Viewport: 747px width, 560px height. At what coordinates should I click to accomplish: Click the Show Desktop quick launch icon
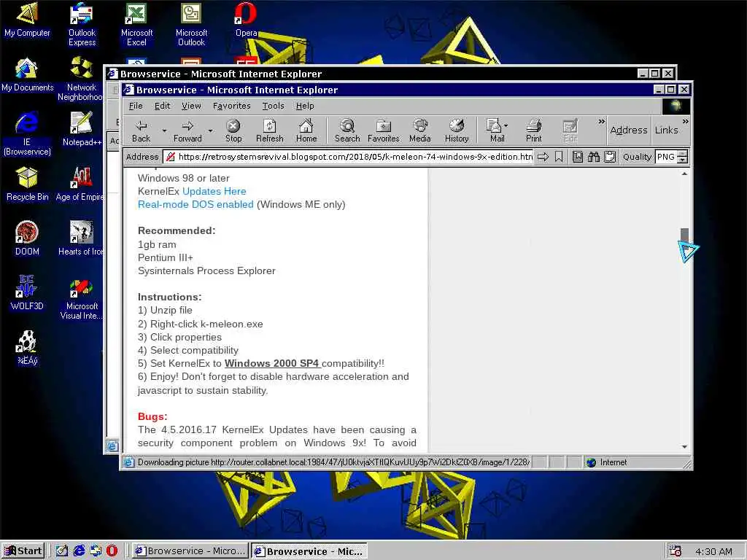pyautogui.click(x=61, y=551)
